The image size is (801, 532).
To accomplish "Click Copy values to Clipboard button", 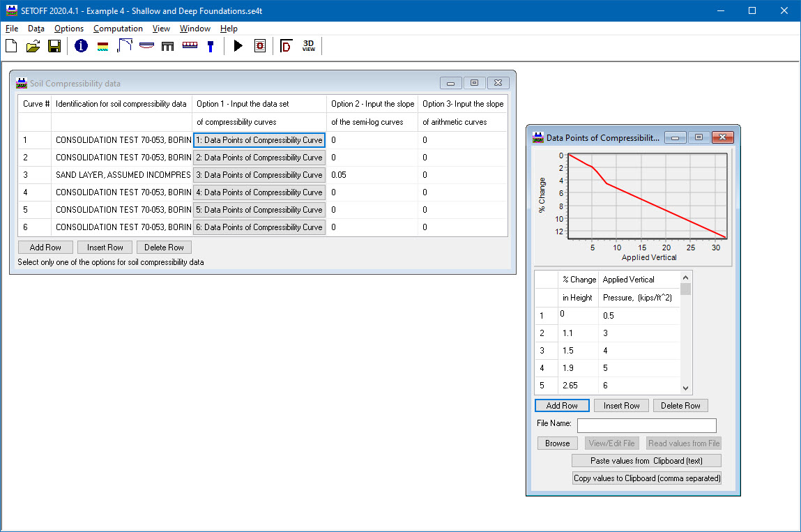I will tap(646, 478).
